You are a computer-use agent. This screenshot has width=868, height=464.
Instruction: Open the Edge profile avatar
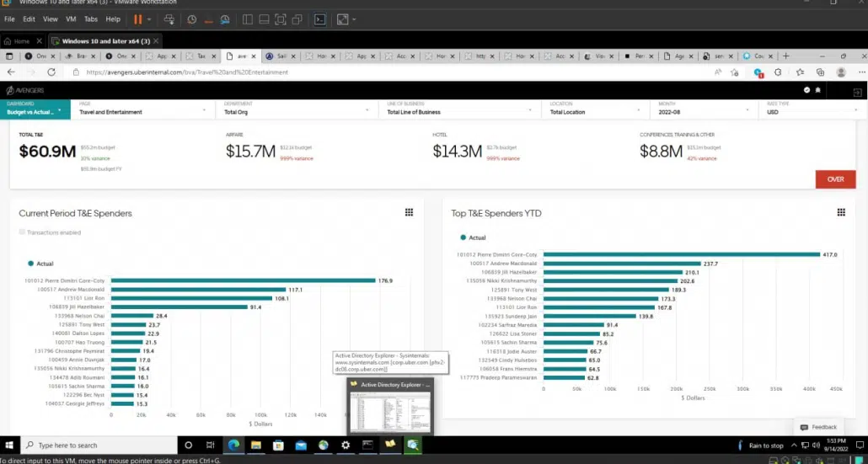click(x=841, y=72)
